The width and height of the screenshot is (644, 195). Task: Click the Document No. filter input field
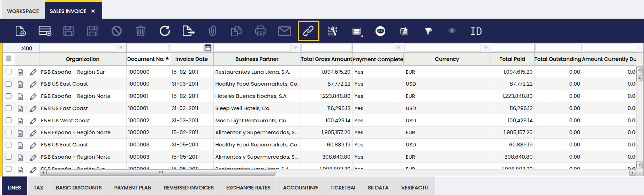click(x=147, y=48)
